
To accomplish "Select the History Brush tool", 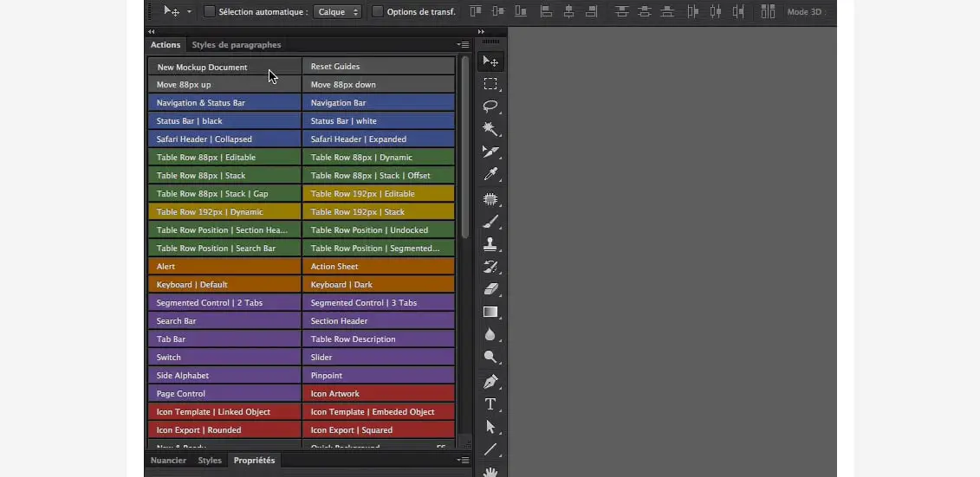I will 490,268.
